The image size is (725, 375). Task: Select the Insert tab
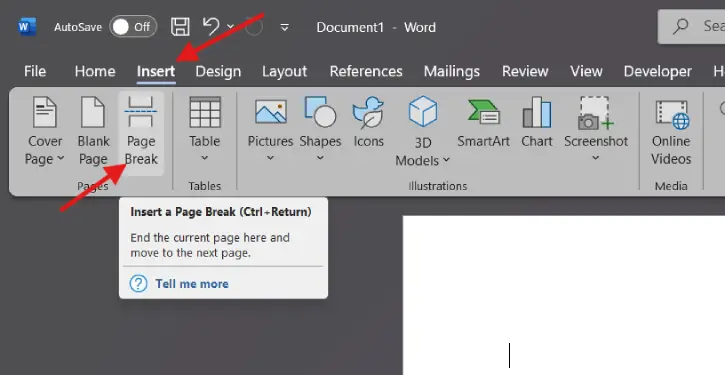point(156,72)
